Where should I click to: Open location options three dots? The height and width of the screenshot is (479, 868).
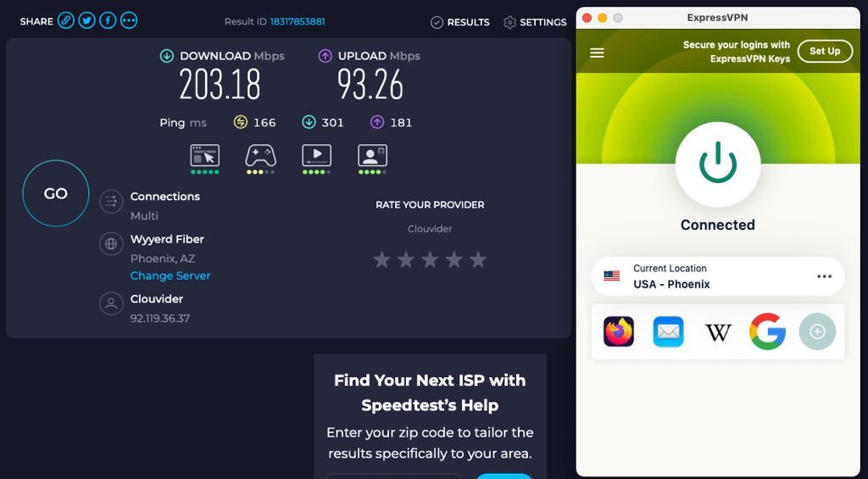pyautogui.click(x=824, y=276)
